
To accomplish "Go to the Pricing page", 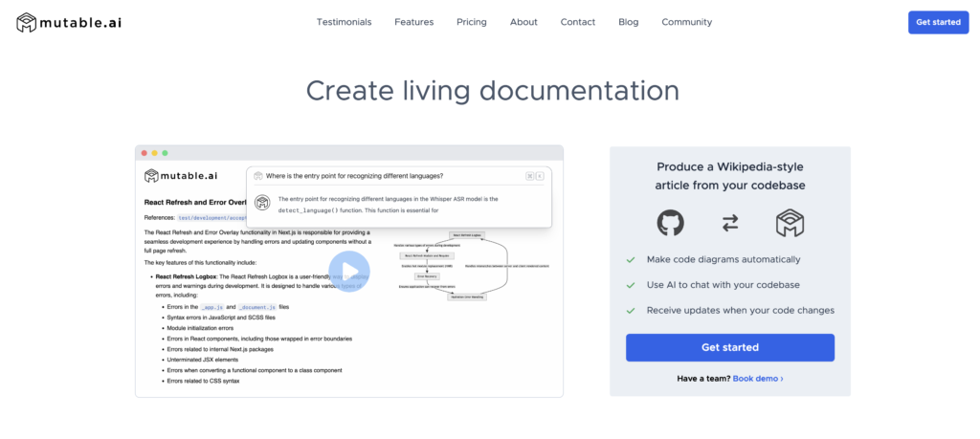I will tap(471, 22).
